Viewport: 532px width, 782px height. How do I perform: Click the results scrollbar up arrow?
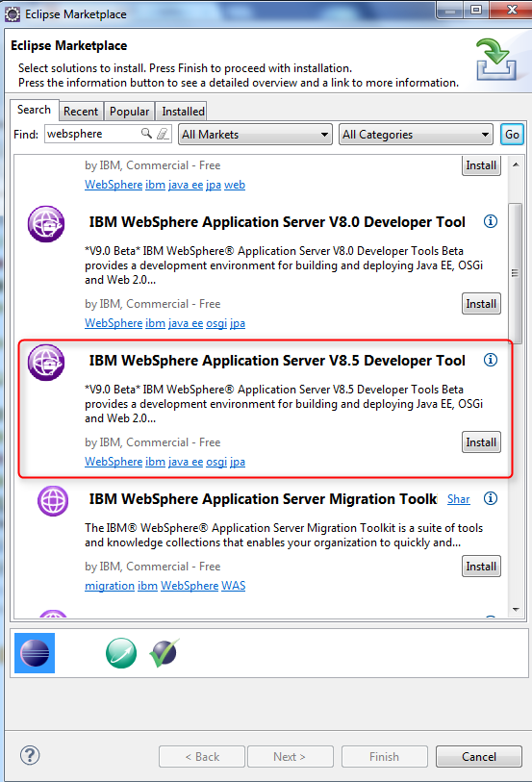pyautogui.click(x=516, y=164)
